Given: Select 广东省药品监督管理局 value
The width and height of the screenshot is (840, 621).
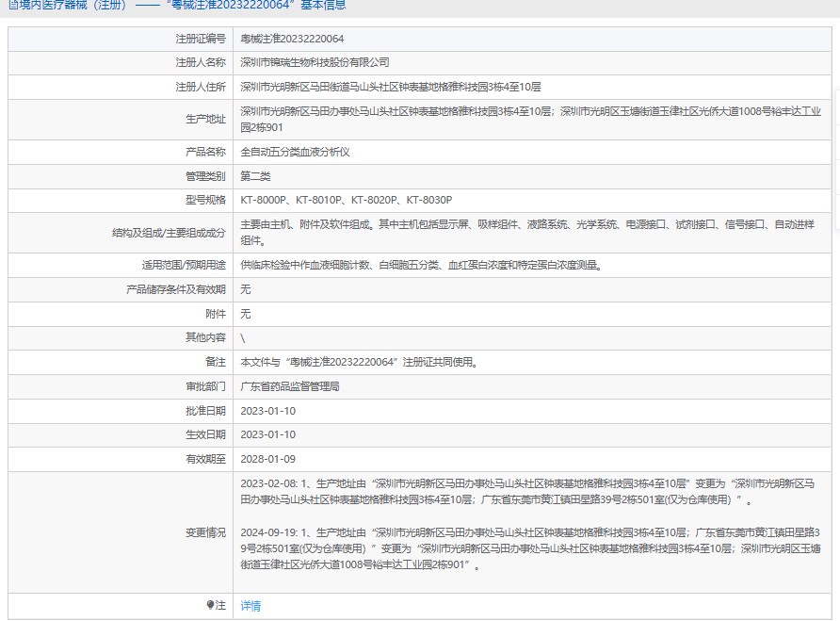Looking at the screenshot, I should (x=290, y=386).
